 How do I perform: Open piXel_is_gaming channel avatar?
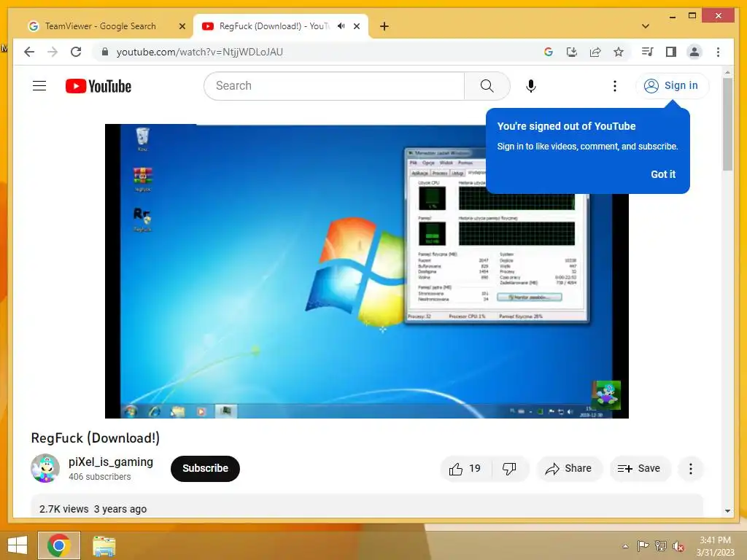(44, 468)
